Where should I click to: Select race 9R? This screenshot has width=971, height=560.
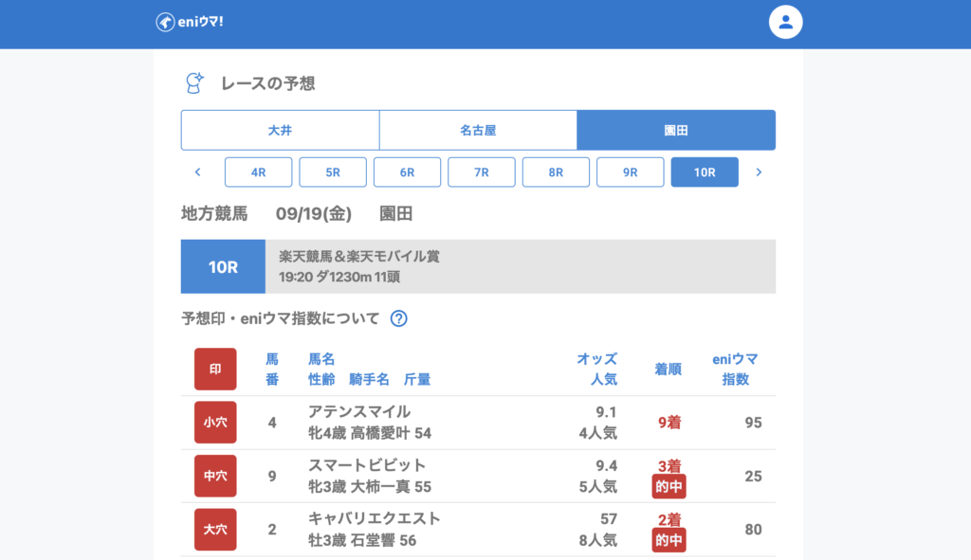click(x=631, y=172)
